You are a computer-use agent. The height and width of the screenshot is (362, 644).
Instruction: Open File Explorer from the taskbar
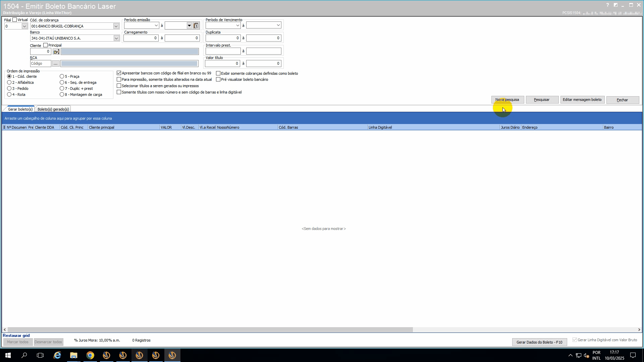[73, 355]
